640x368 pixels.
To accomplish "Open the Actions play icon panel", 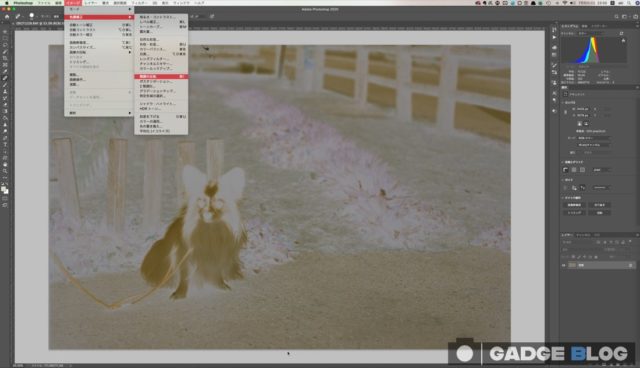I will tap(554, 38).
